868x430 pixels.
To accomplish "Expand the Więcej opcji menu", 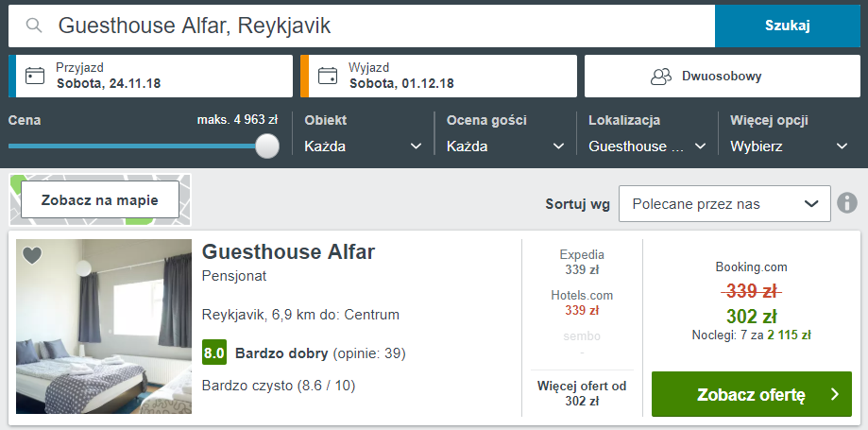I will [x=789, y=146].
